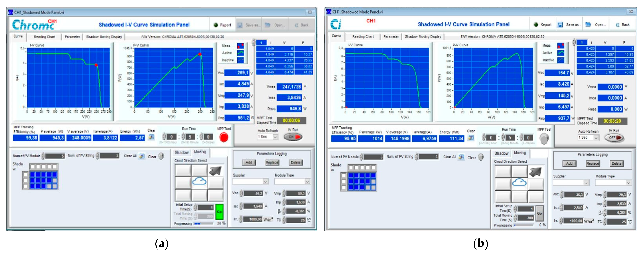Click the Meas. color swatch in panel (b)
The height and width of the screenshot is (254, 644).
coord(561,46)
